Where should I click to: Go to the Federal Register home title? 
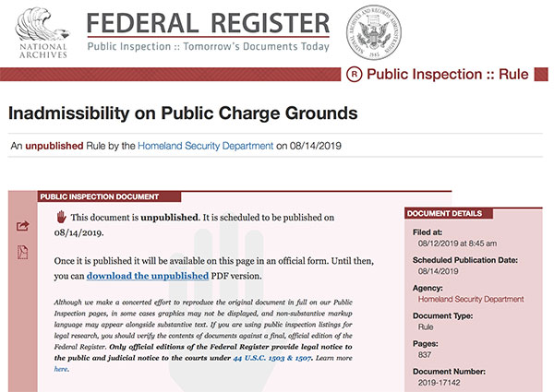click(208, 23)
